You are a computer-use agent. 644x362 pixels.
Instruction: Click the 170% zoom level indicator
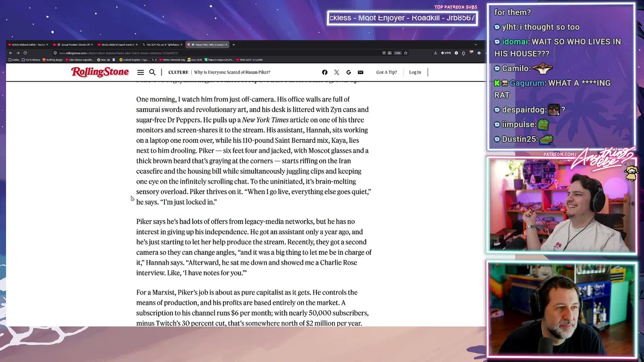[397, 53]
